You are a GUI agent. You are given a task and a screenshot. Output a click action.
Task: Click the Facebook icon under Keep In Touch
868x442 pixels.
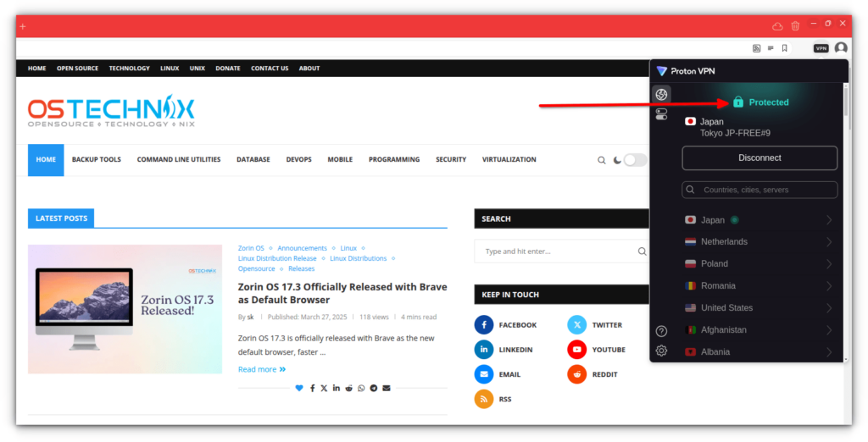(x=483, y=324)
